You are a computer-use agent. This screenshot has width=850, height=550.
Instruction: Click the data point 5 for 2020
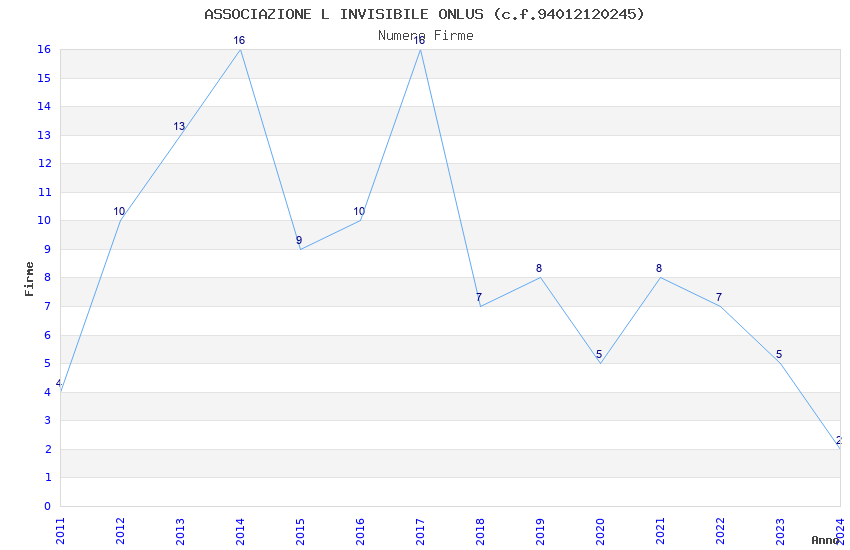tap(599, 354)
